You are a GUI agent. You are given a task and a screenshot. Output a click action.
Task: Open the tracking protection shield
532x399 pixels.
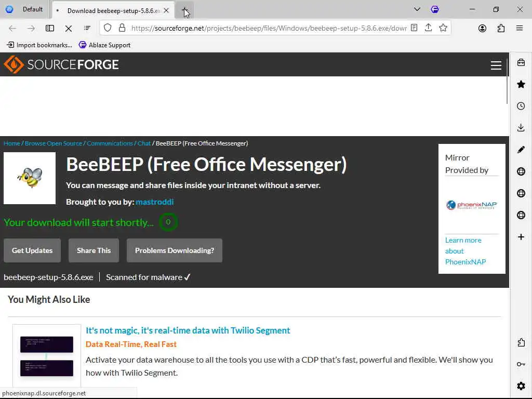coord(108,28)
